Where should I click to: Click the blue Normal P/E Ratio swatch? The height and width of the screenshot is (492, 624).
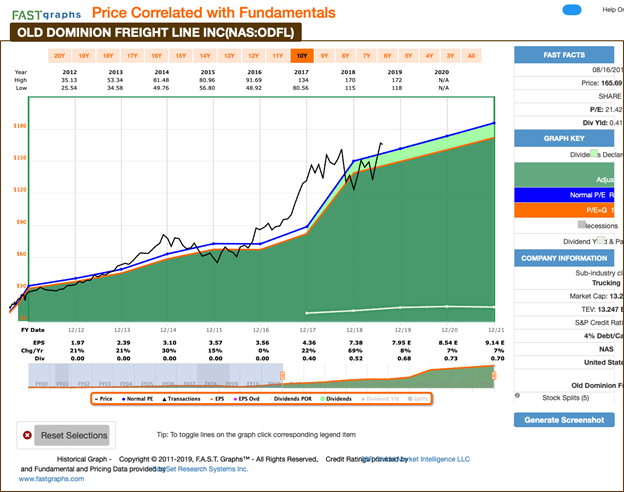[564, 195]
